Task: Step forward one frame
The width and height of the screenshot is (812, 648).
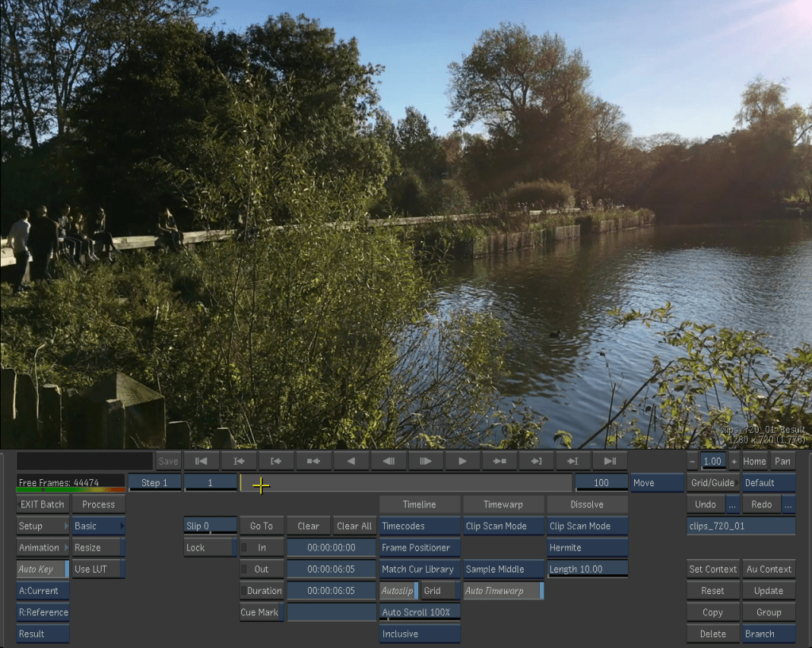Action: pos(425,461)
